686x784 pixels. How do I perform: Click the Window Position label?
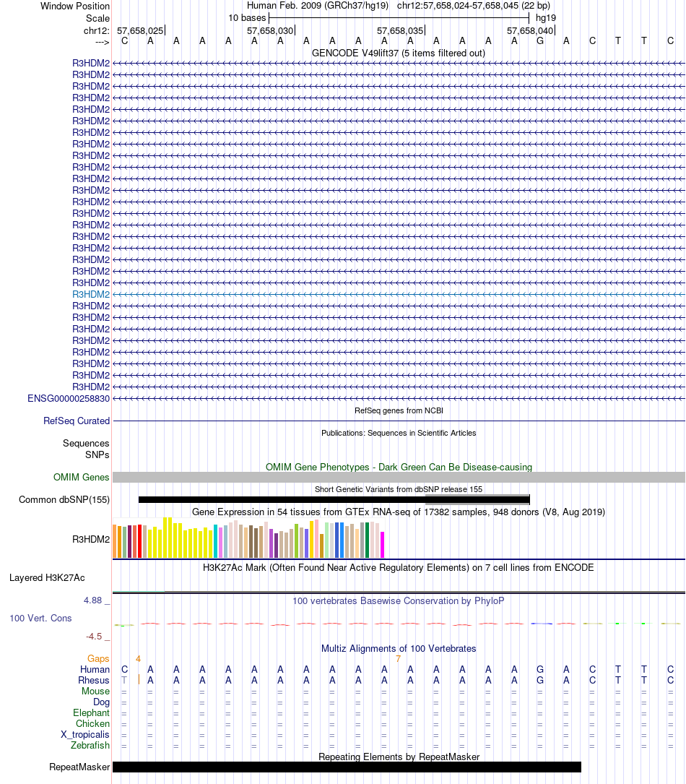75,6
